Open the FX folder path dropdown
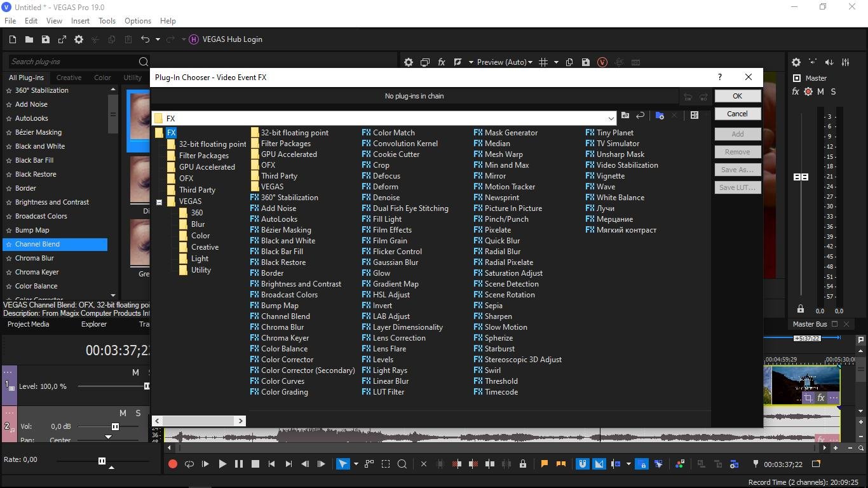This screenshot has height=488, width=868. point(611,119)
